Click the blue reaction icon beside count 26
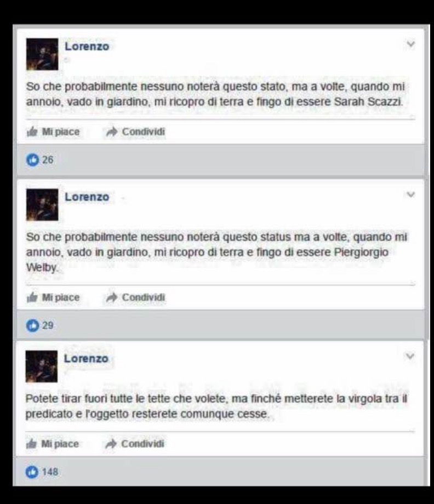Viewport: 434px width, 504px height. click(32, 160)
